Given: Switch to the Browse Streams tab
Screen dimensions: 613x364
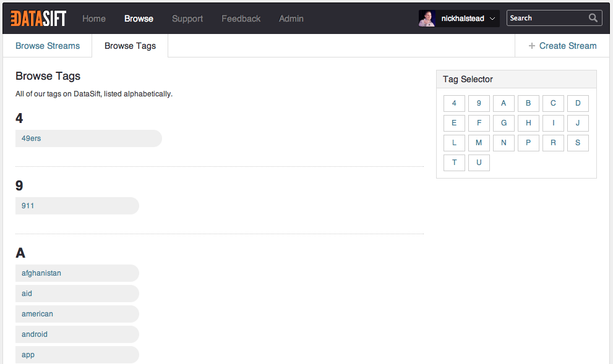Looking at the screenshot, I should [48, 46].
